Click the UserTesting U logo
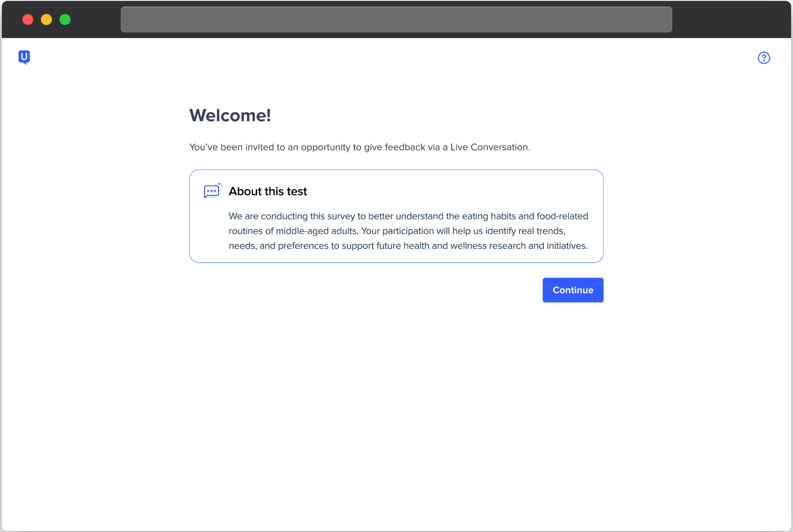Screen dimensions: 793x532 (24, 58)
